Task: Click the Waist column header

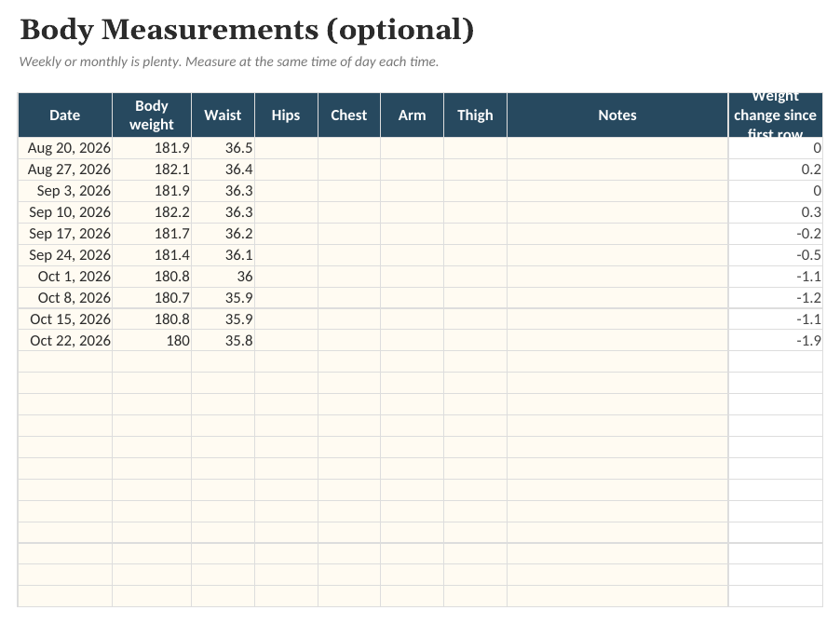Action: click(x=223, y=115)
